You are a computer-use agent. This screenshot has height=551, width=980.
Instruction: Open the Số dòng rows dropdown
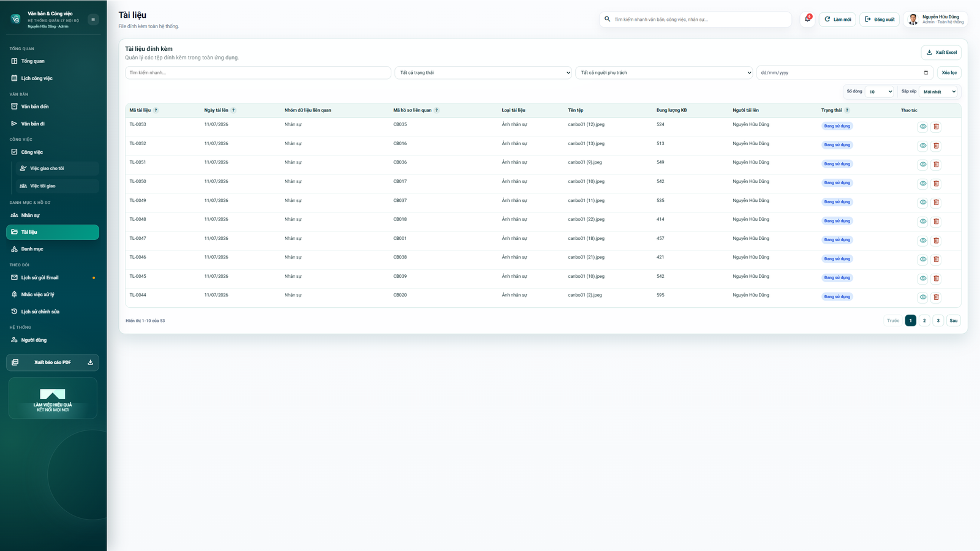880,92
